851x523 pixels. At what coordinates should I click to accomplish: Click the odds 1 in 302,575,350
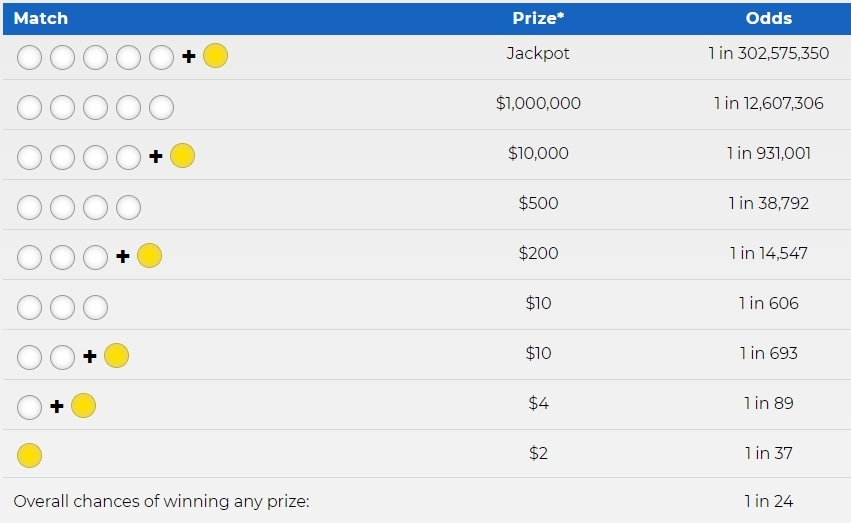(x=769, y=53)
